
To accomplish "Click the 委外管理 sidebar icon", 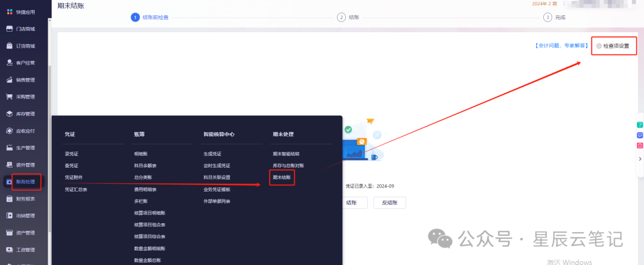I will pos(9,165).
